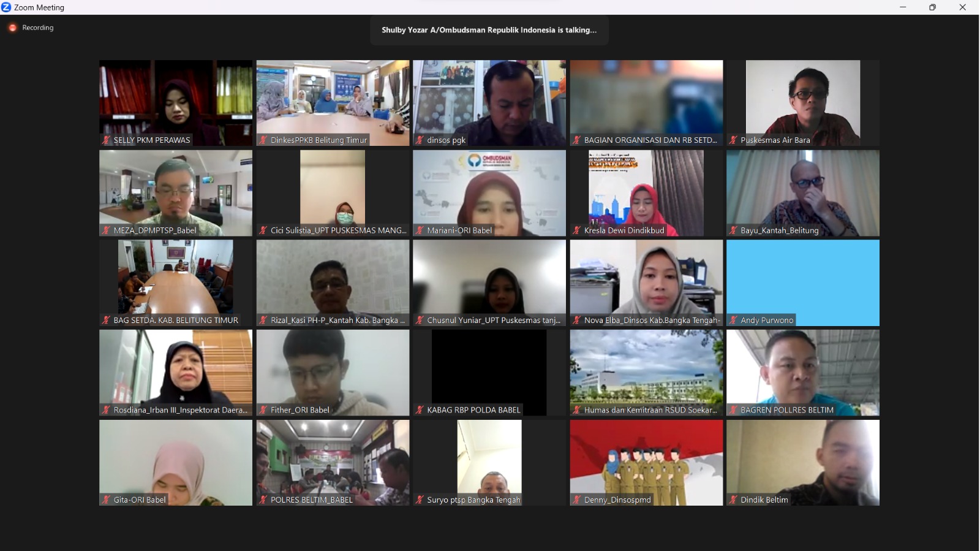The width and height of the screenshot is (980, 551).
Task: Click the Recording text label
Action: (x=38, y=28)
